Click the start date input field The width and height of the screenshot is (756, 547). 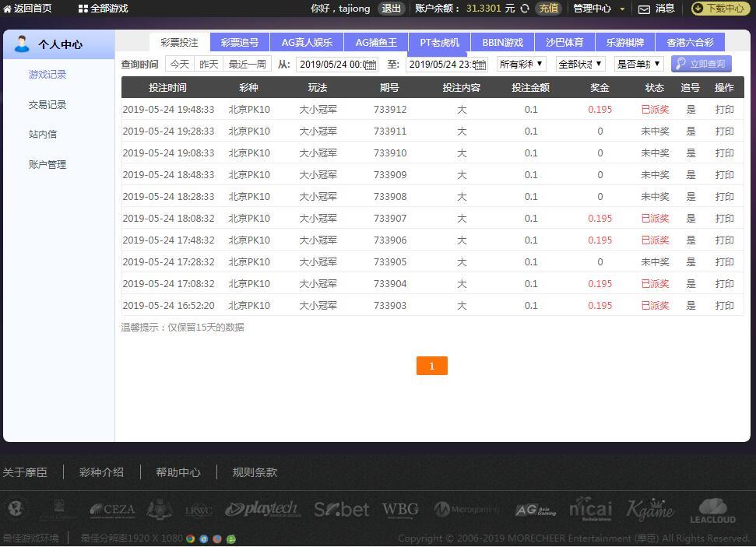point(336,64)
